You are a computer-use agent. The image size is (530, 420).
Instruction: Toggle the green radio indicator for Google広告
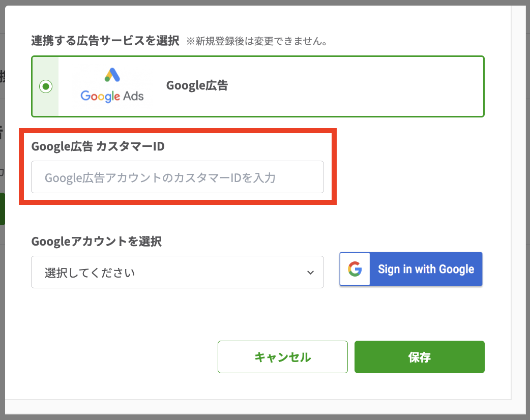tap(46, 86)
